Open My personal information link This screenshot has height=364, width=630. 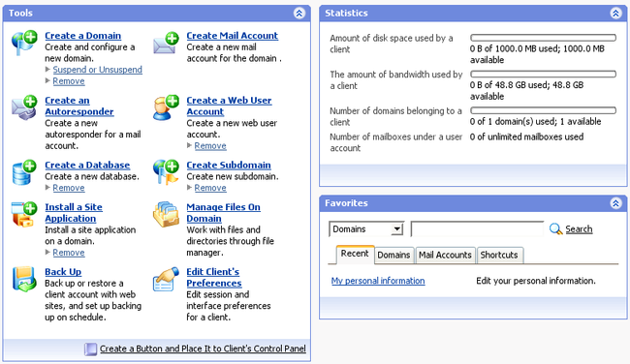(378, 281)
